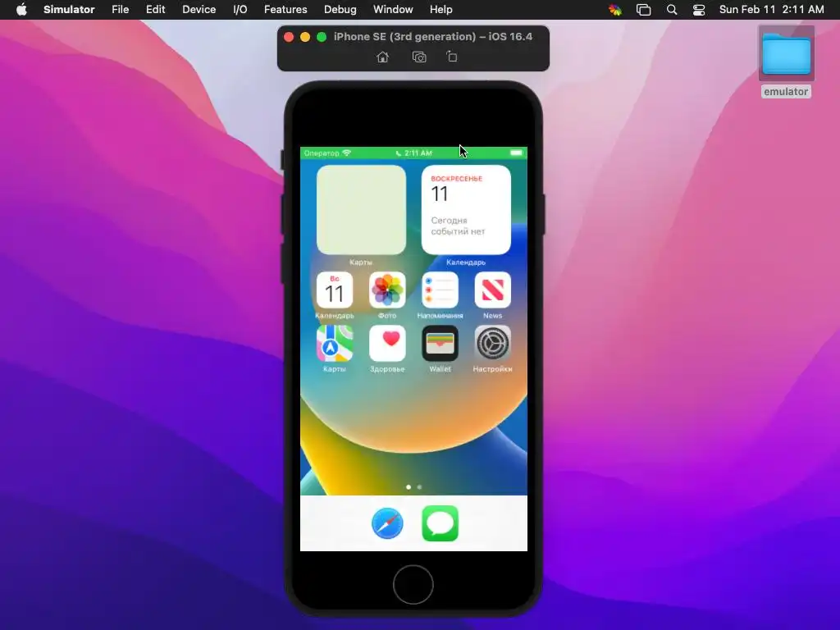
Task: Minimize the simulator with yellow button
Action: (x=305, y=37)
